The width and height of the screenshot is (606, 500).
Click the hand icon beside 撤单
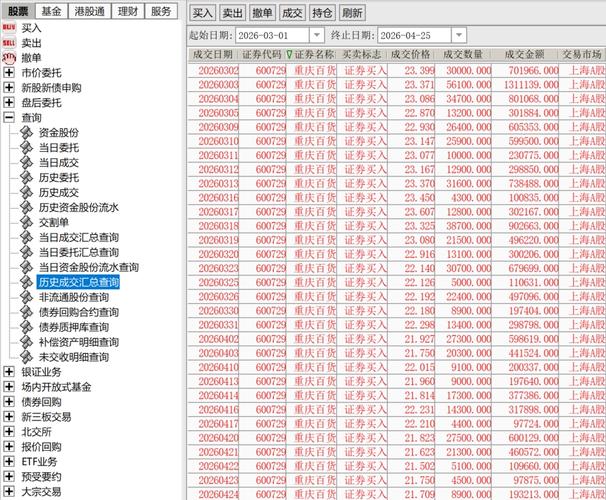click(9, 58)
